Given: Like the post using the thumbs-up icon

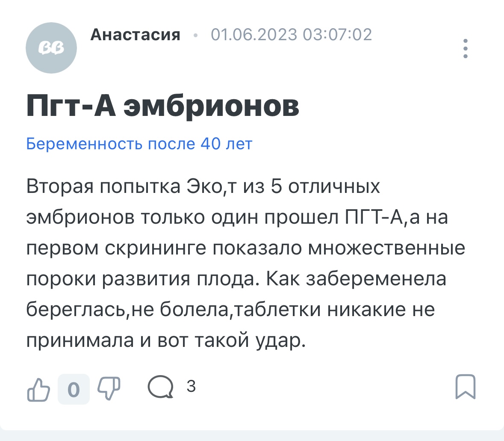Looking at the screenshot, I should 39,388.
